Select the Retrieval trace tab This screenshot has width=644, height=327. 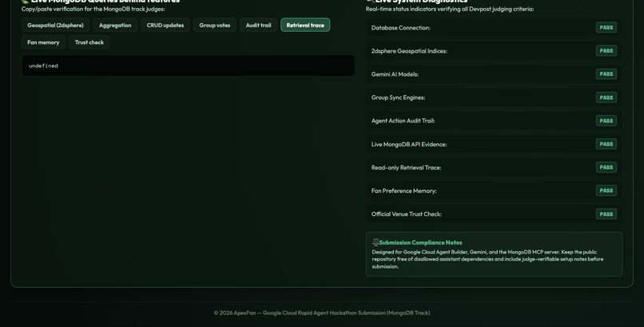[x=305, y=25]
